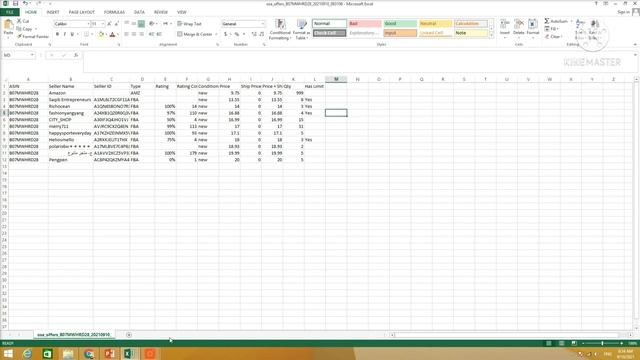Screen dimensions: 640x360
Task: Apply center horizontal alignment
Action: (x=134, y=34)
